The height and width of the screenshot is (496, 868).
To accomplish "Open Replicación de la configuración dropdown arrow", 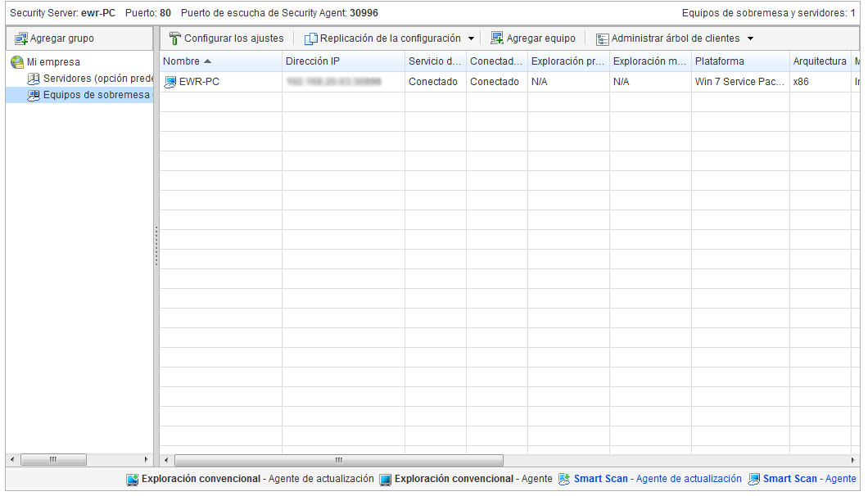I will click(471, 38).
